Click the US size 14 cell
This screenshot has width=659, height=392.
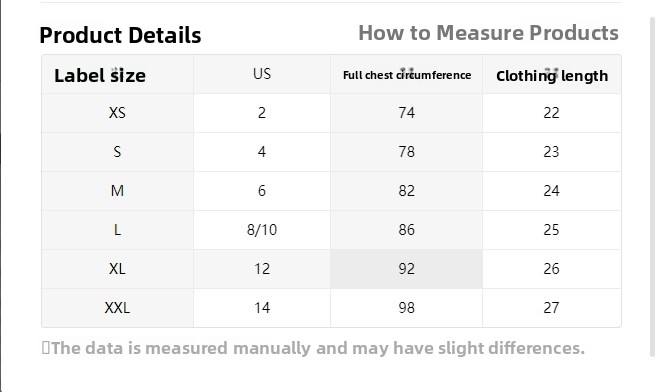pos(262,308)
